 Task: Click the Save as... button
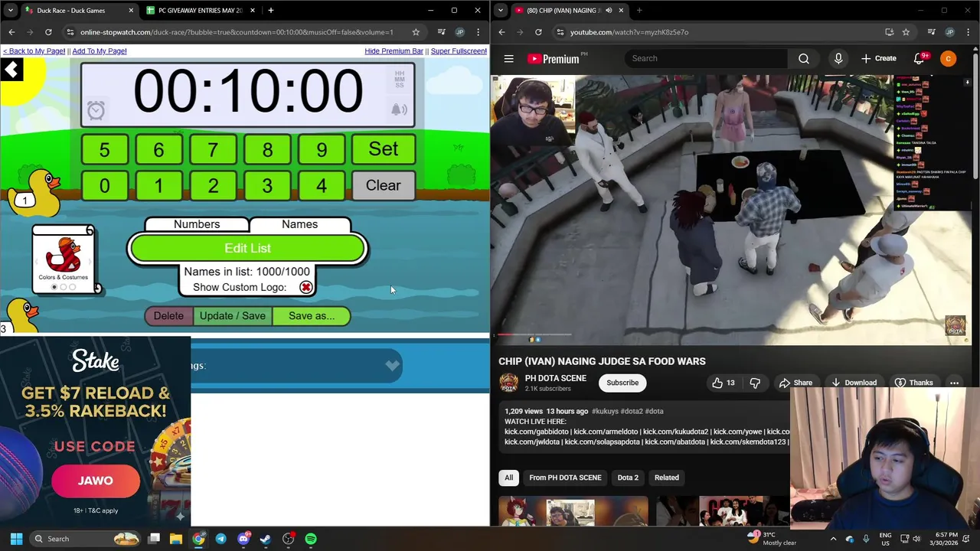tap(312, 316)
